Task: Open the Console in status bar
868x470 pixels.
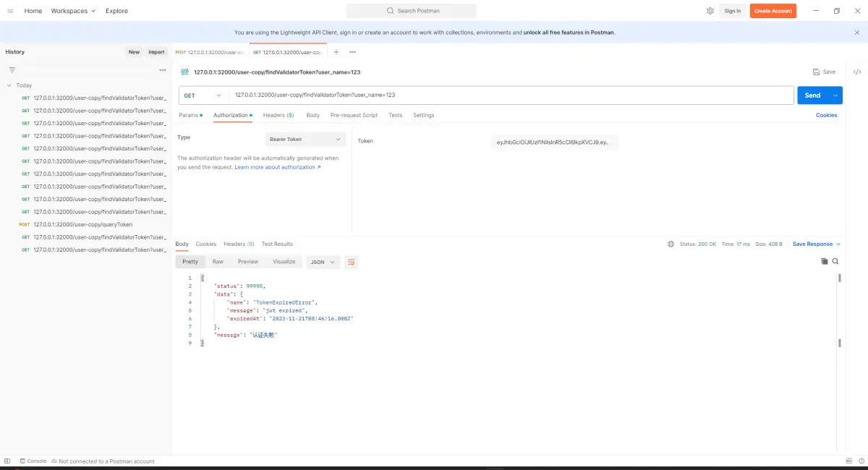Action: point(33,461)
